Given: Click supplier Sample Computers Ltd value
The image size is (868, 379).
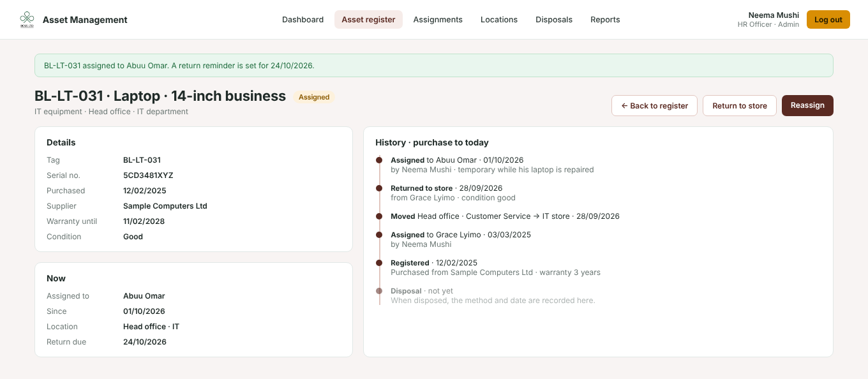Looking at the screenshot, I should click(165, 206).
